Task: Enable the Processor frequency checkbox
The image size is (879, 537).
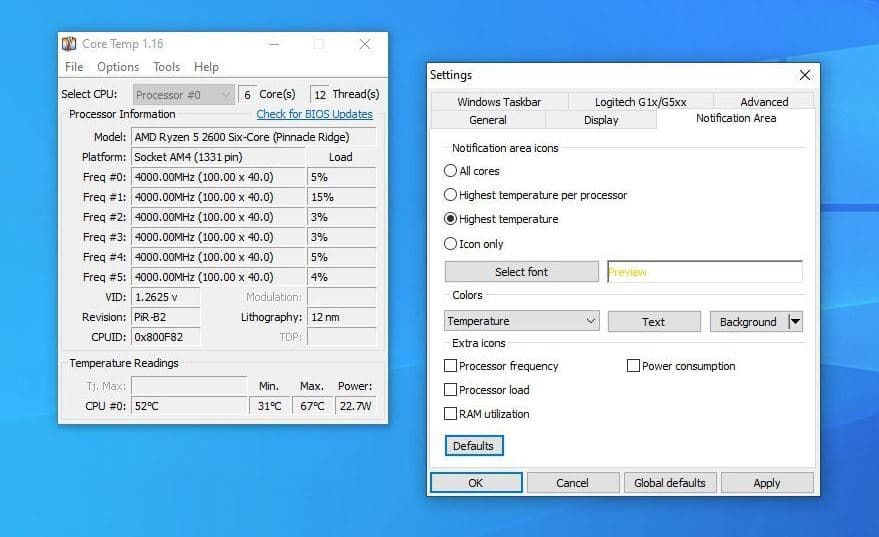Action: click(450, 366)
